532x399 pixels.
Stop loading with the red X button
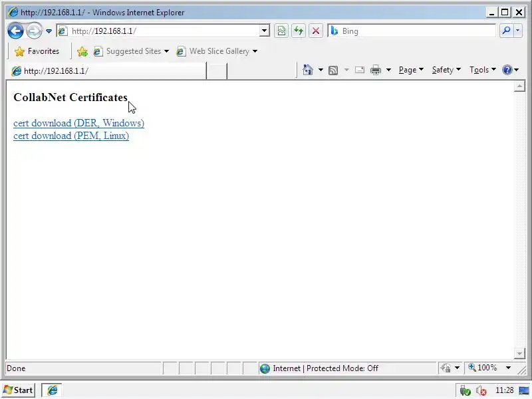tap(316, 31)
